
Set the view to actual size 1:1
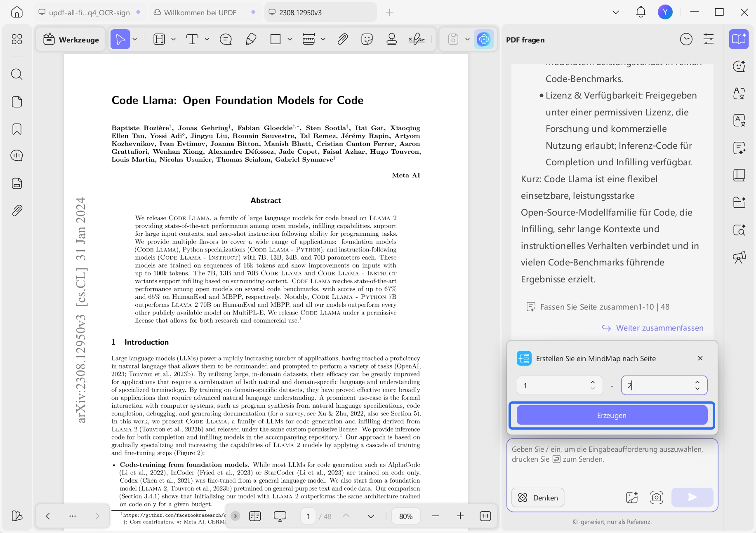[485, 516]
